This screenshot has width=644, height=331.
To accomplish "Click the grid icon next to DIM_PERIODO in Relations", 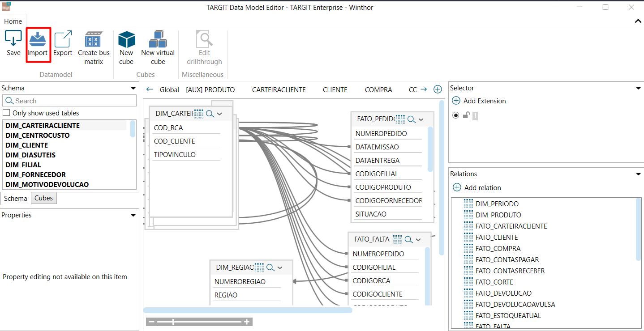I will click(468, 204).
